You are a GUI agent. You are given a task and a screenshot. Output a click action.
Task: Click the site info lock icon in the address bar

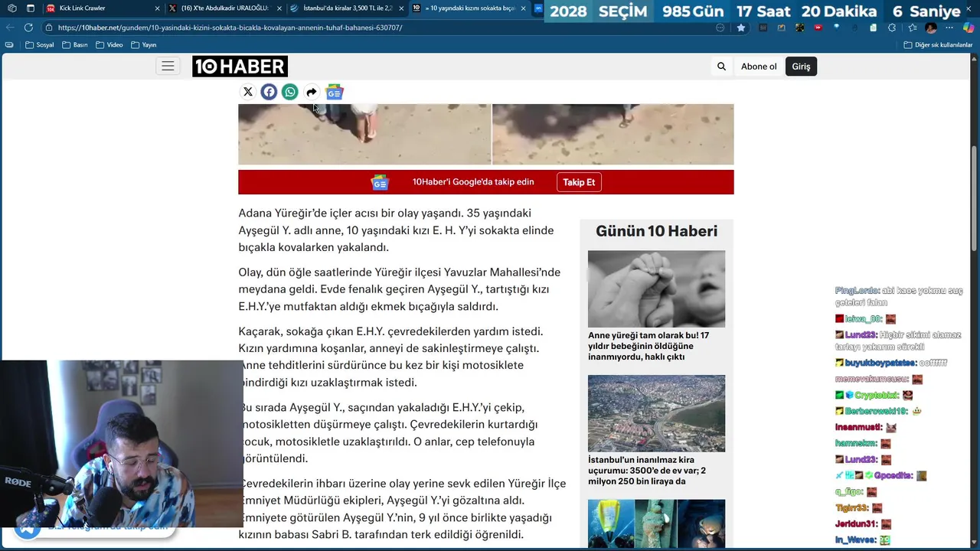click(x=49, y=28)
